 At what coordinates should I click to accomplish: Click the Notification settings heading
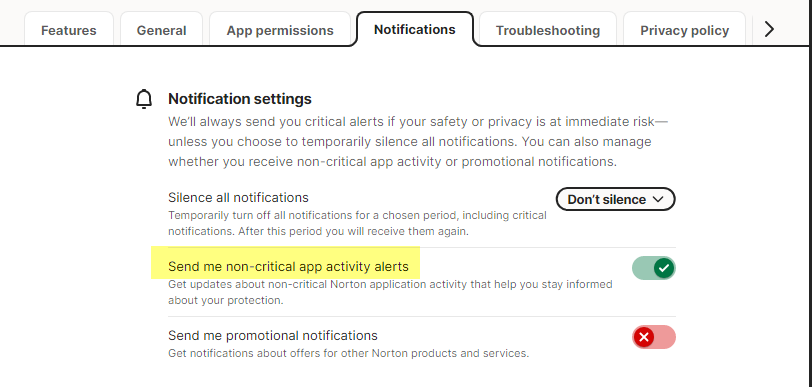tap(240, 99)
